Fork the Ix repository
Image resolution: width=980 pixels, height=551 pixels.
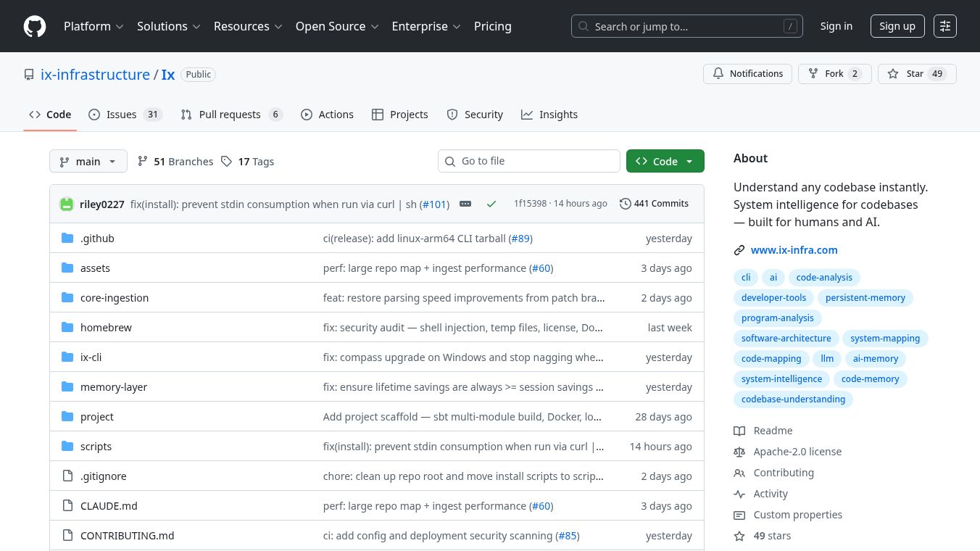point(834,74)
